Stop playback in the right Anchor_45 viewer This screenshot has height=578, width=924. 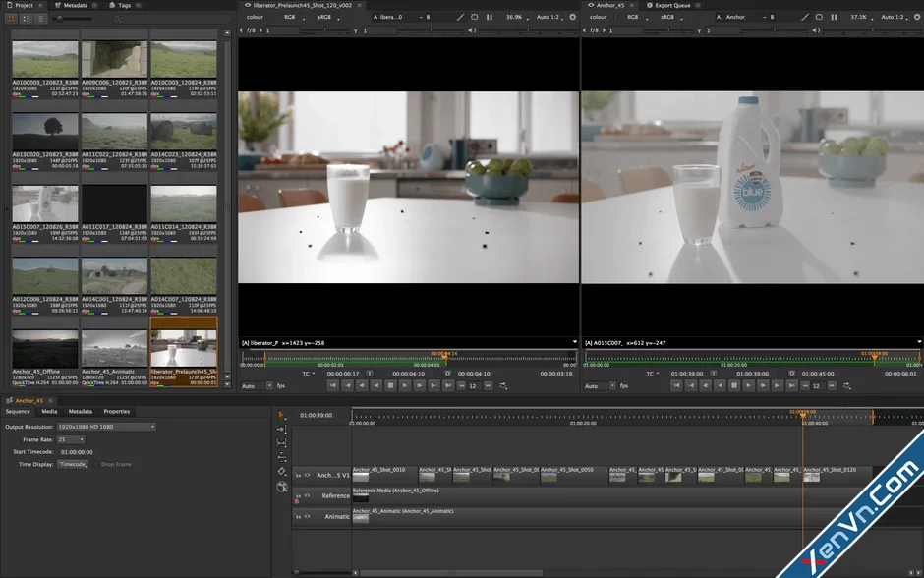pyautogui.click(x=733, y=386)
